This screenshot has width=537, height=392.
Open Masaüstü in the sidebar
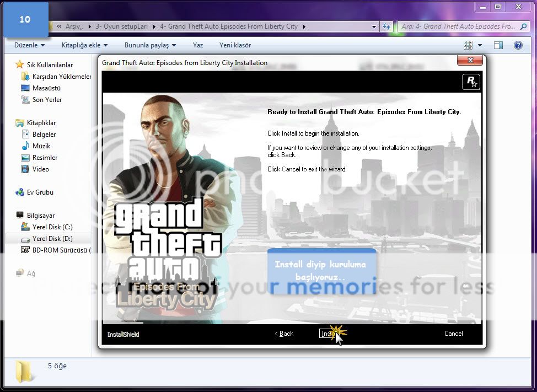point(46,88)
